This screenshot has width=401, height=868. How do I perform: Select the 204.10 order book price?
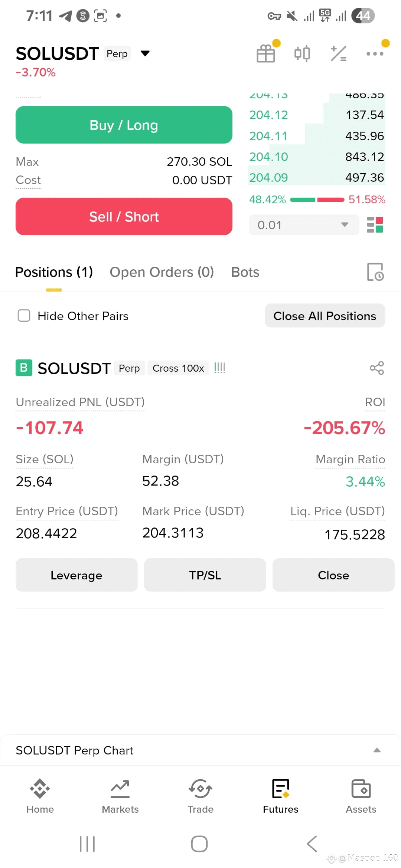coord(268,157)
